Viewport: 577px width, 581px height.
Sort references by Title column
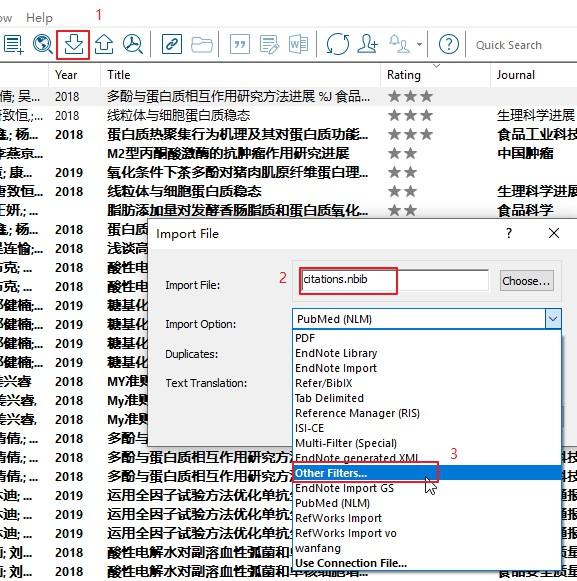pyautogui.click(x=240, y=75)
